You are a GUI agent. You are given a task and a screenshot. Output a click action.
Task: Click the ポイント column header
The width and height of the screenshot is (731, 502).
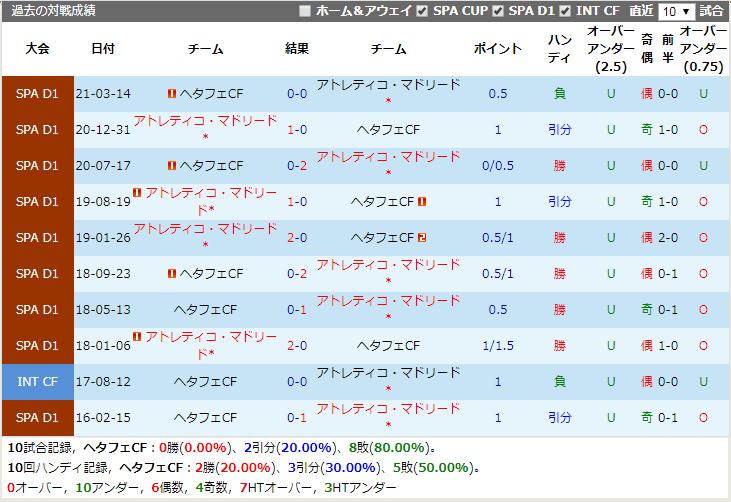498,48
